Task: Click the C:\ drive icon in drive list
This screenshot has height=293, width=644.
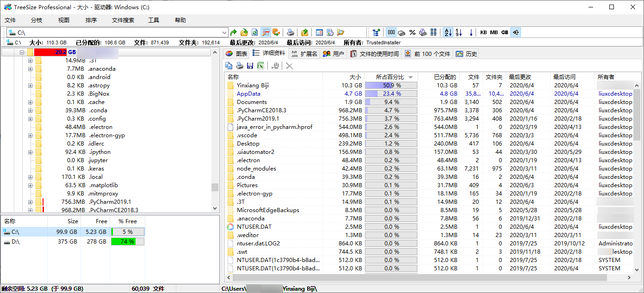Action: (x=6, y=232)
